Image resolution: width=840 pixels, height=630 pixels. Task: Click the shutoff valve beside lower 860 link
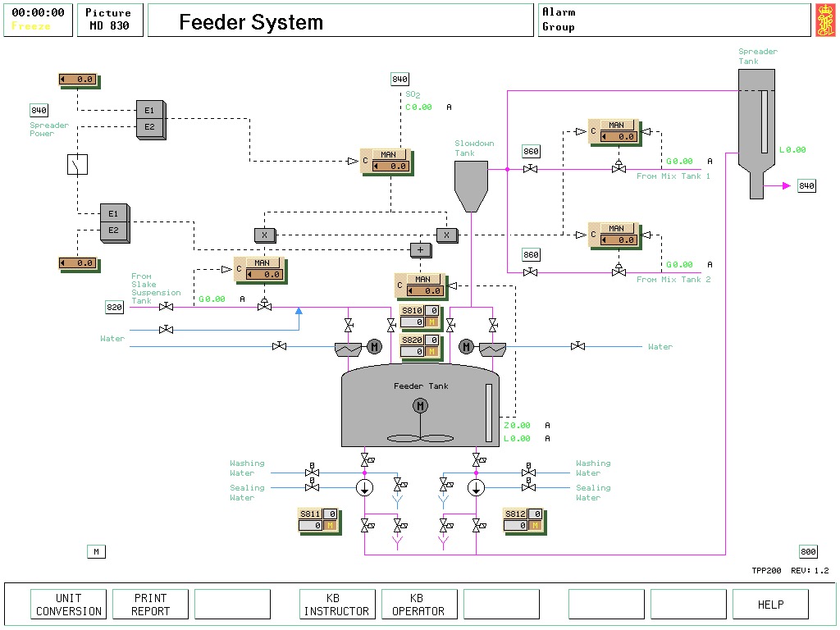tap(531, 272)
